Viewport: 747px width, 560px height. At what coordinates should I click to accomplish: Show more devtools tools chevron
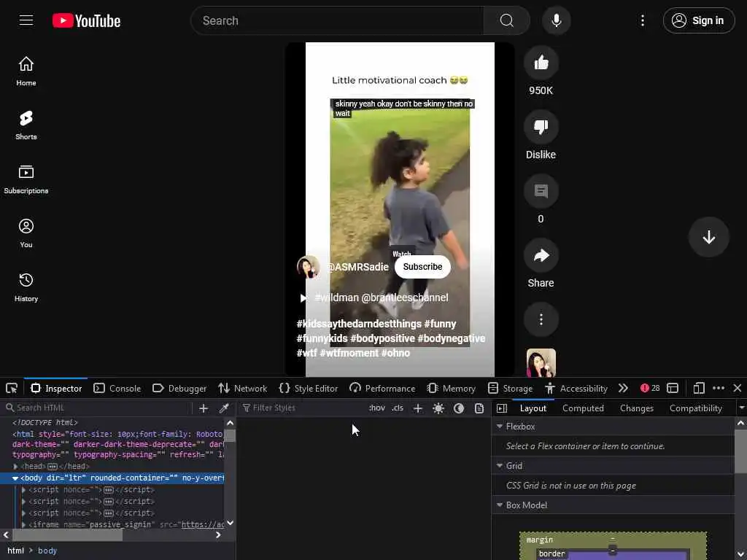click(x=623, y=388)
